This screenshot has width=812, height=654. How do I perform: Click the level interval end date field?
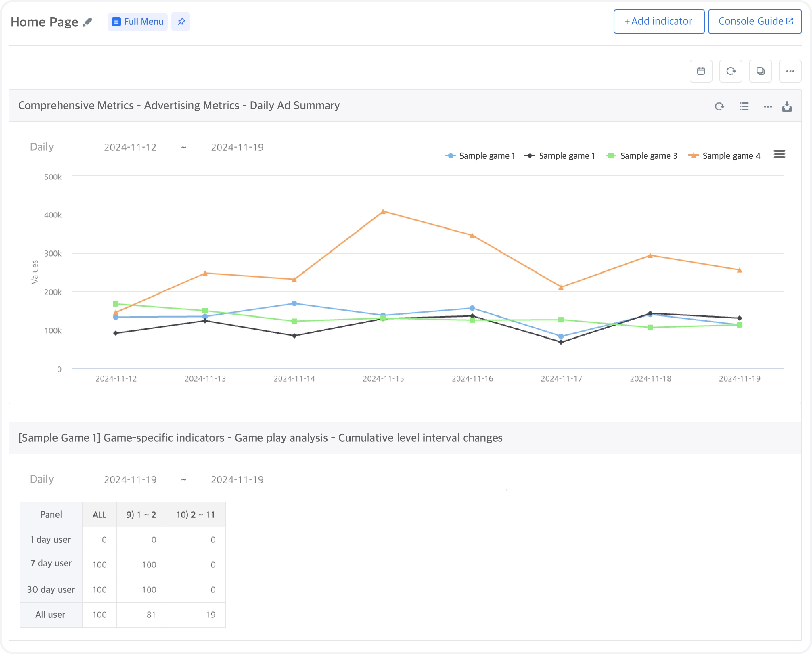[237, 480]
